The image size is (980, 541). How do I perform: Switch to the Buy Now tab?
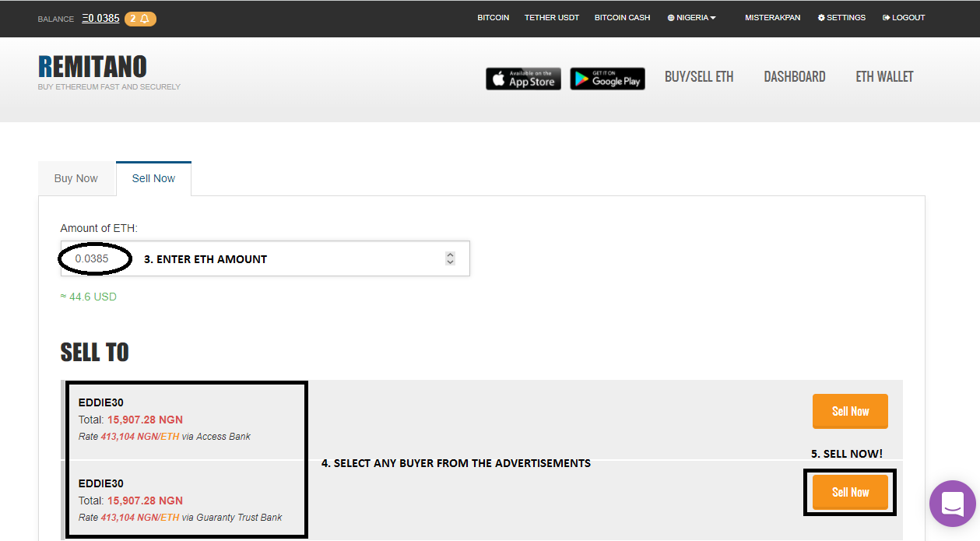pyautogui.click(x=76, y=178)
